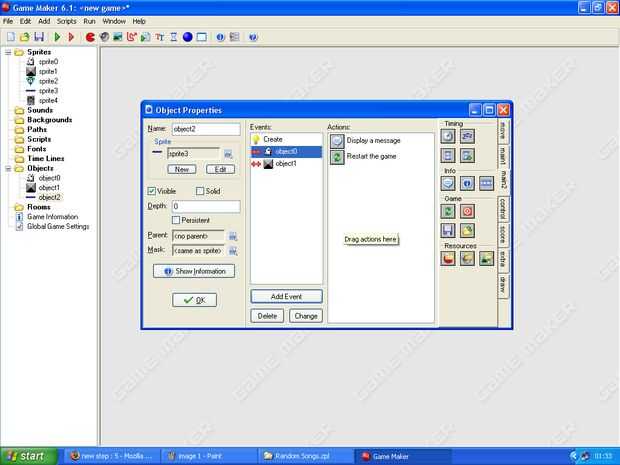This screenshot has height=465, width=620.
Task: Add a font using the TT icon
Action: point(160,37)
